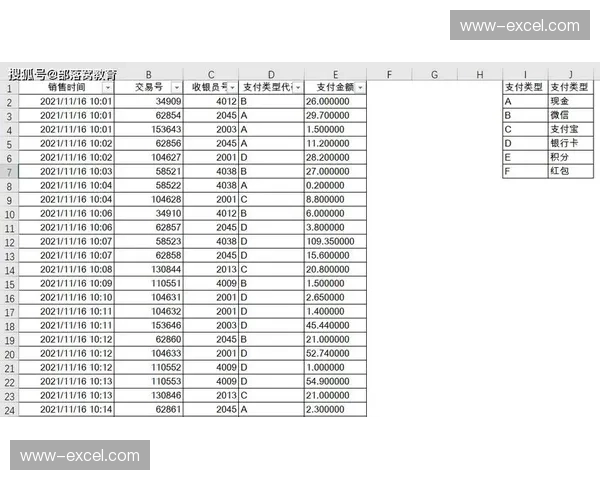Click payment code B in row 19
The image size is (600, 480).
(x=271, y=340)
